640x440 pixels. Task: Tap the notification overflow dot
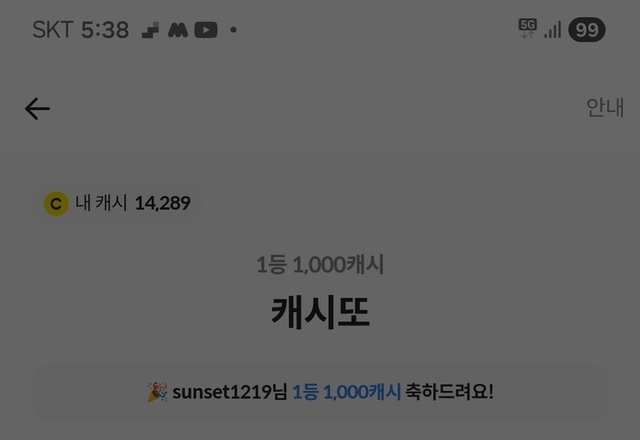(x=233, y=30)
